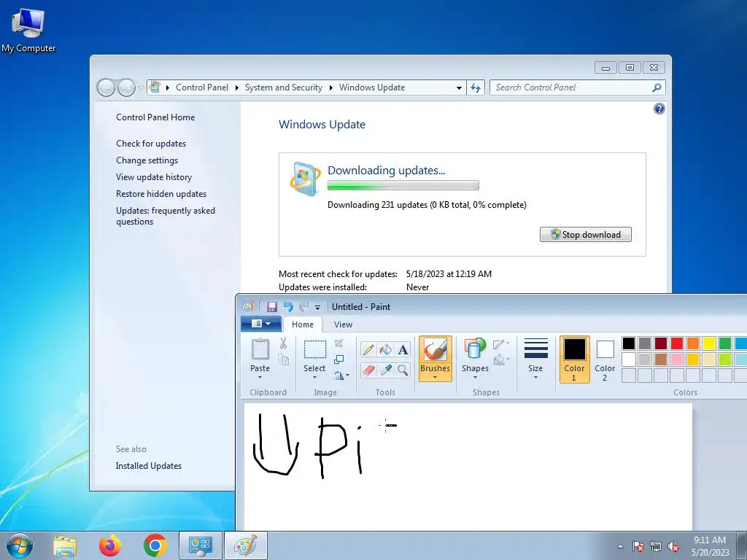This screenshot has height=560, width=747.
Task: Click the Select rectangle icon
Action: 315,349
